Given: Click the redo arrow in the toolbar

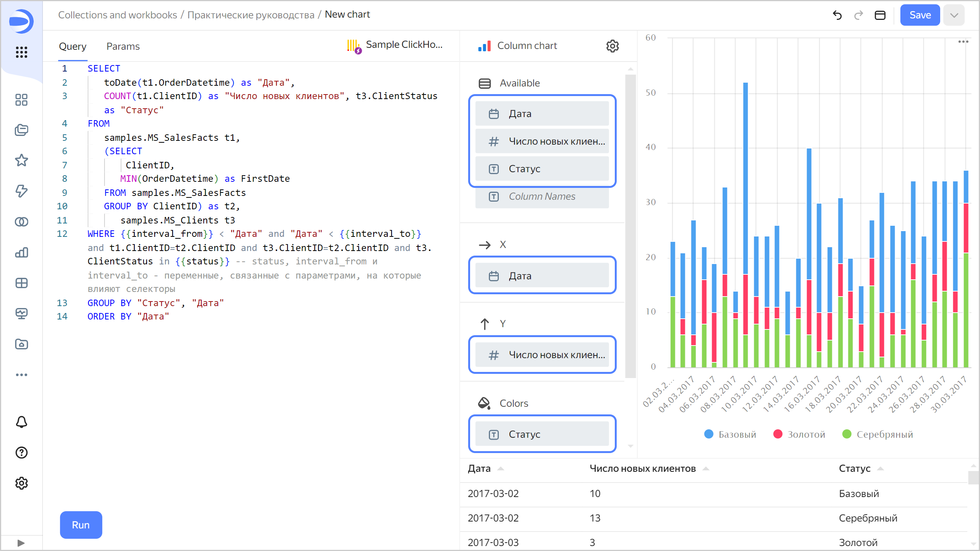Looking at the screenshot, I should click(x=858, y=15).
